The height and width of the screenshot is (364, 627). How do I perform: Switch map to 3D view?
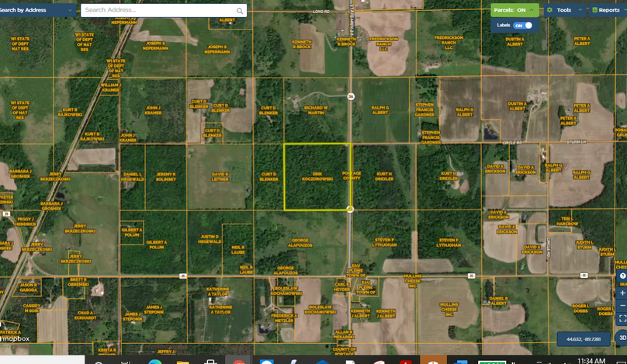point(622,338)
